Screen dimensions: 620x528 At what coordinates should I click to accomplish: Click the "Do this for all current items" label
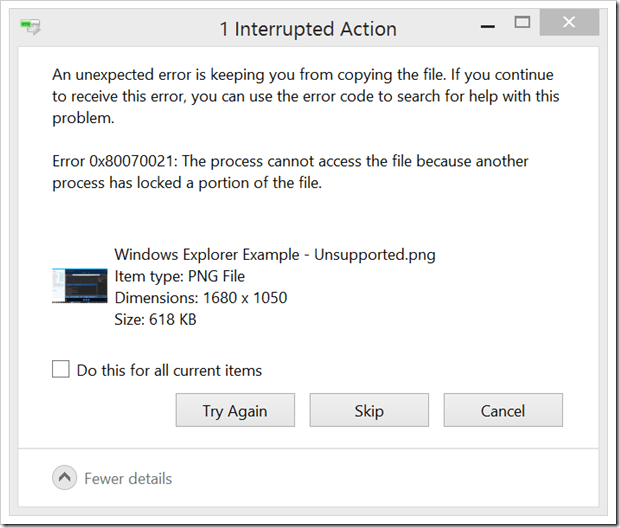coord(169,370)
